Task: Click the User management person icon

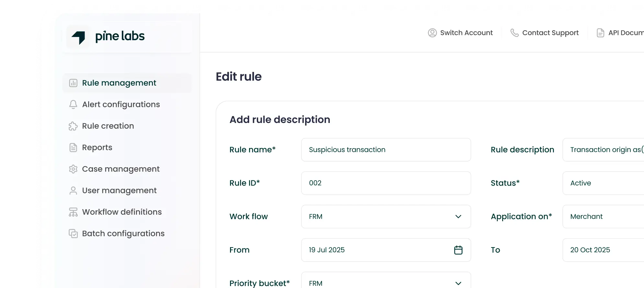Action: (x=73, y=190)
